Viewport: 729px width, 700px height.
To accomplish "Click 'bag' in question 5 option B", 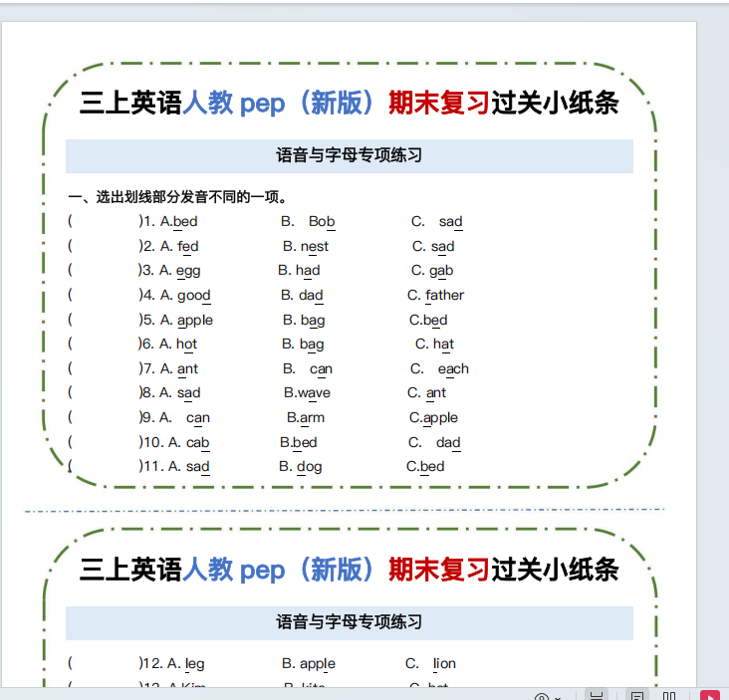I will tap(313, 321).
